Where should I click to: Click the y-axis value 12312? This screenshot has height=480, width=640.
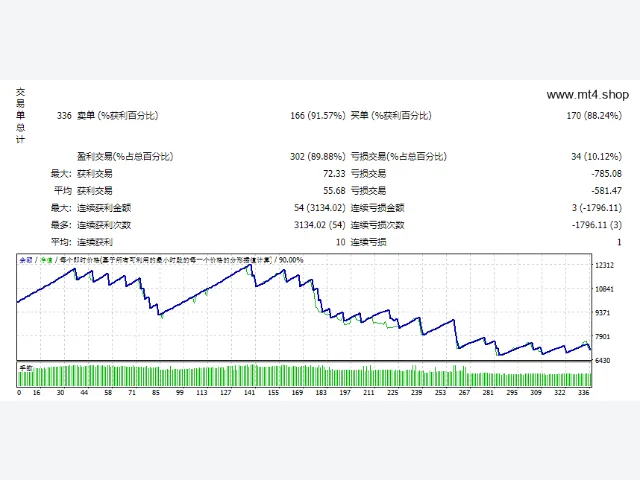(x=604, y=265)
